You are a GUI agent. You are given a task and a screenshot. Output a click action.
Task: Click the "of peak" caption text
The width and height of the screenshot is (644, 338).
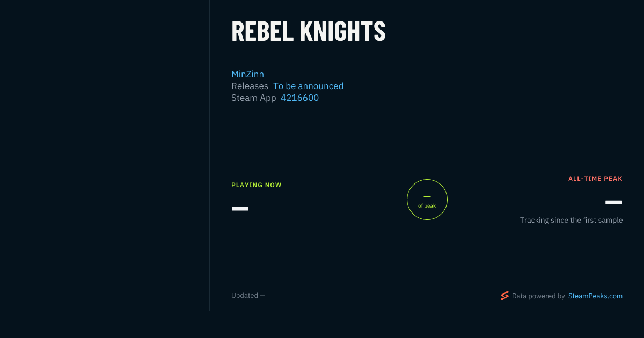pos(427,206)
